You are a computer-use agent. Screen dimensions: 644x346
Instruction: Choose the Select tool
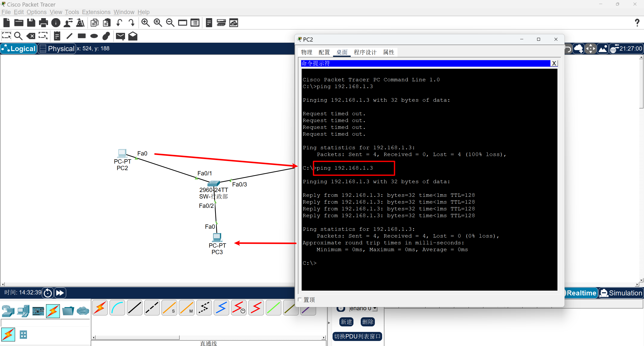point(7,36)
